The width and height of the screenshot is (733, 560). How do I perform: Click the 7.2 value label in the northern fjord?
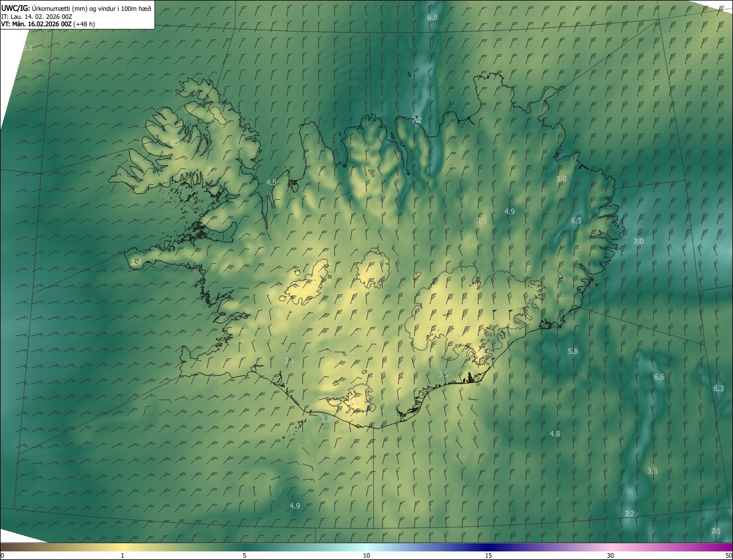417,120
